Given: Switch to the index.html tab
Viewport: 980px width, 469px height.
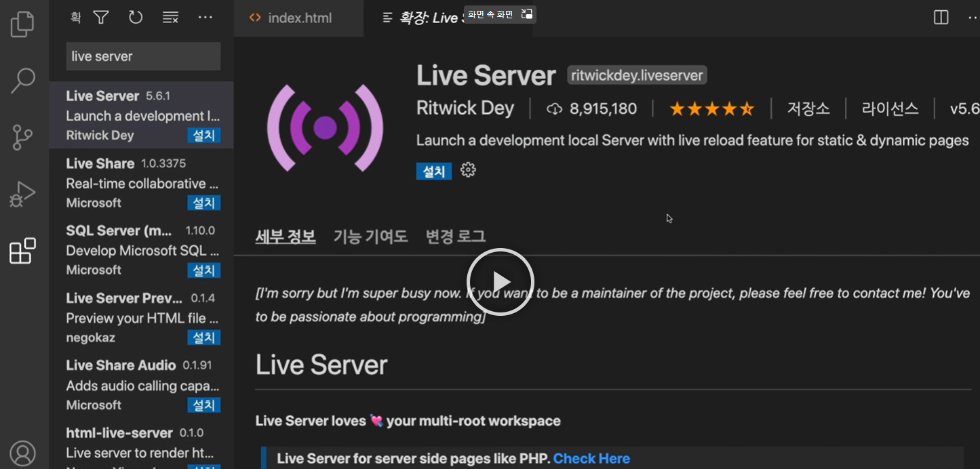Looking at the screenshot, I should tap(299, 18).
